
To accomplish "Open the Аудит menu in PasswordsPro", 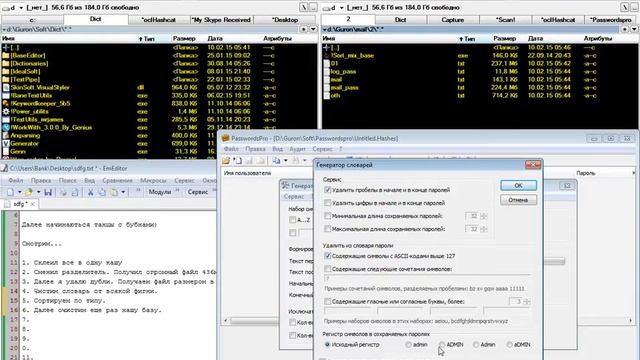I will tap(298, 149).
